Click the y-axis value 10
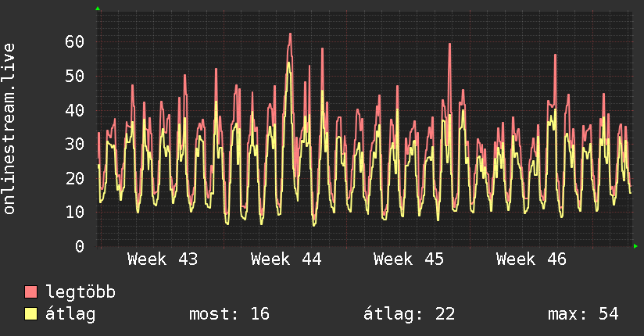 [x=75, y=213]
